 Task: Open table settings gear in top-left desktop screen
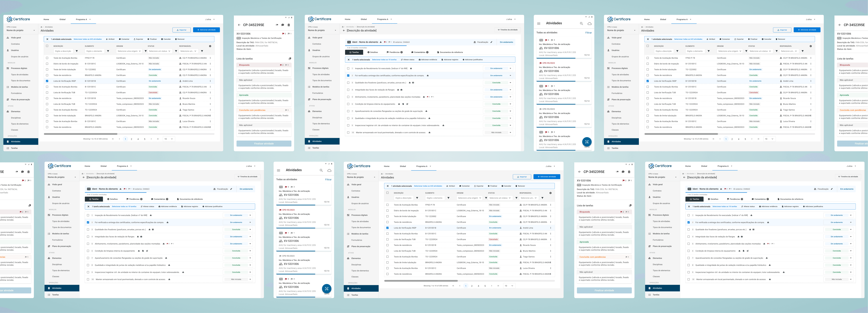(210, 46)
